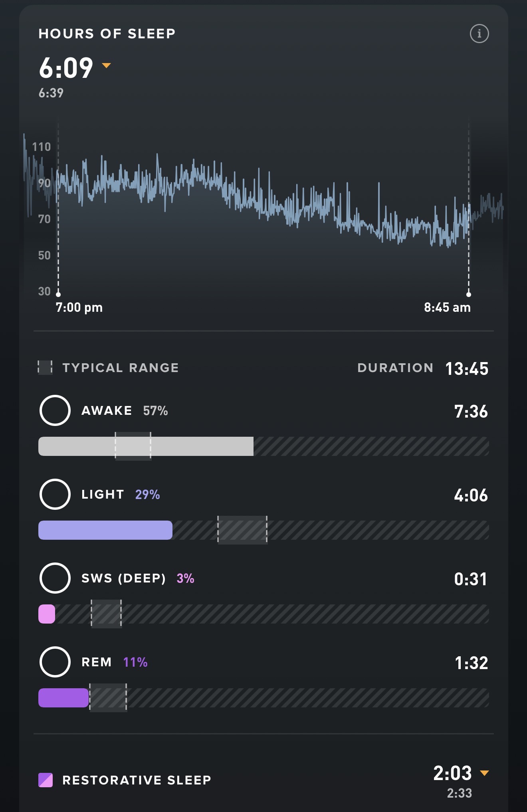Tap the gray Awake progress bar

pos(146,446)
